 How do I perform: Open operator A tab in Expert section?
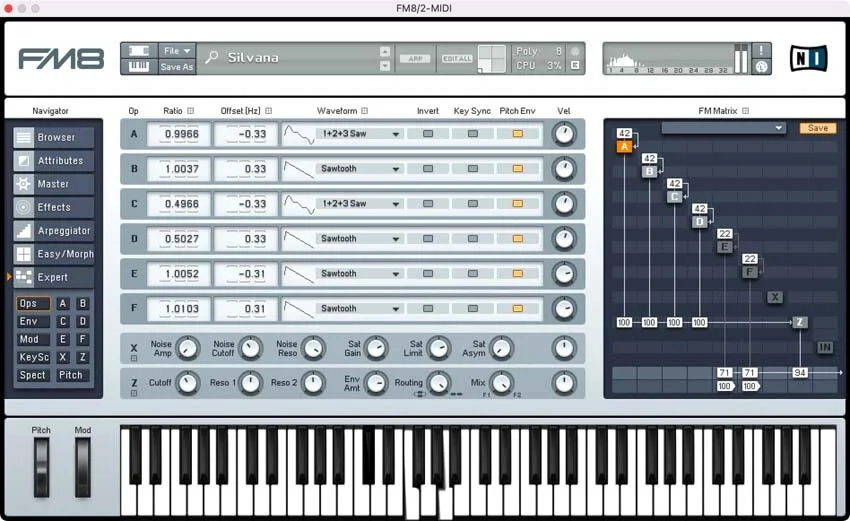click(63, 304)
